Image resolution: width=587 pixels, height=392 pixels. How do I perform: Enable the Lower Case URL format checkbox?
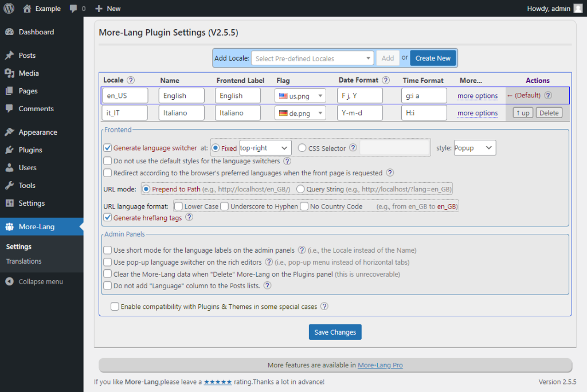click(x=179, y=206)
